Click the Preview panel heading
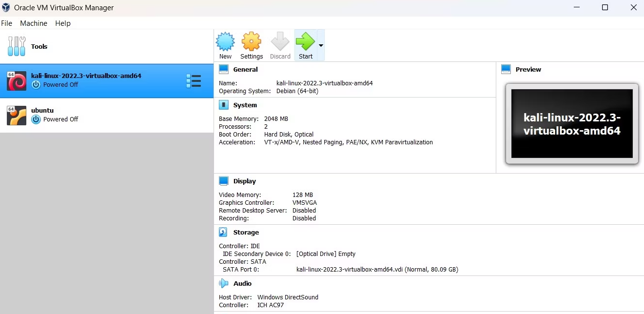This screenshot has height=314, width=644. pyautogui.click(x=528, y=69)
